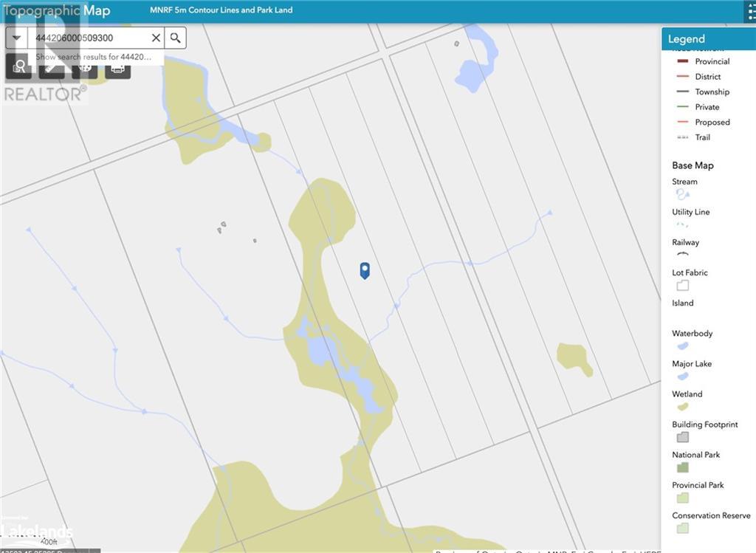Click the magnifying glass search button
Viewport: 756px width, 553px height.
pyautogui.click(x=175, y=38)
